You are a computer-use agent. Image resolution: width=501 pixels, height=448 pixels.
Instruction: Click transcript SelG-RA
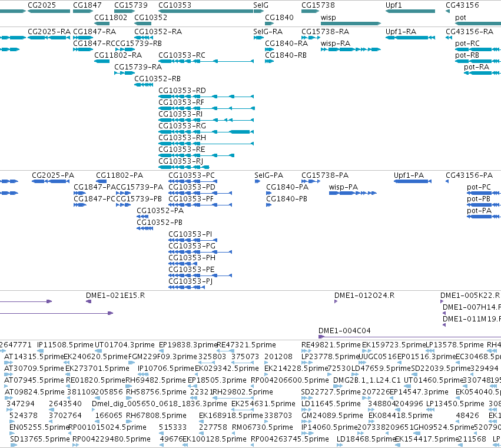click(x=259, y=38)
